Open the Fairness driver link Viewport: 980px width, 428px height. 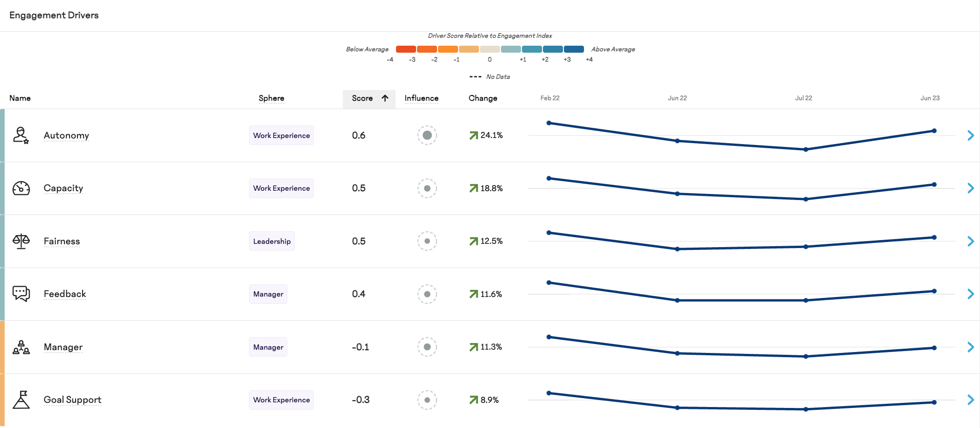62,242
